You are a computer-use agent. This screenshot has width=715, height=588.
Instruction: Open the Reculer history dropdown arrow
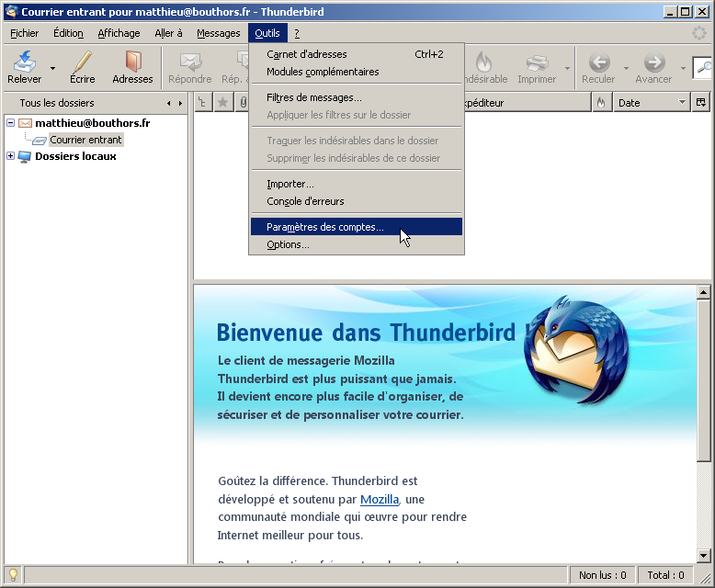click(626, 68)
